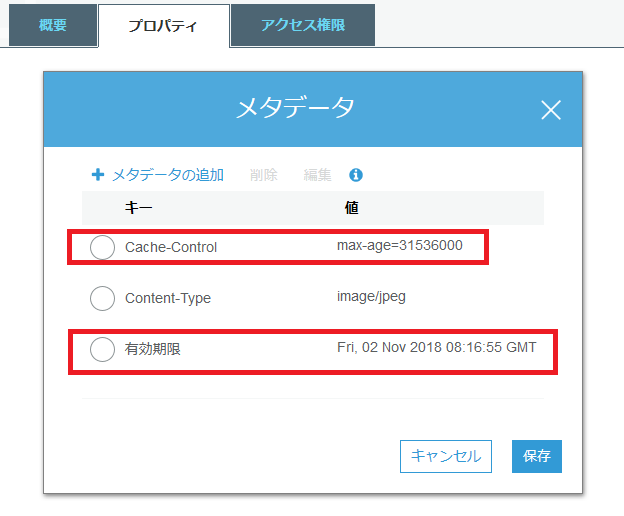
Task: Open the プロパティ tab
Action: click(164, 26)
